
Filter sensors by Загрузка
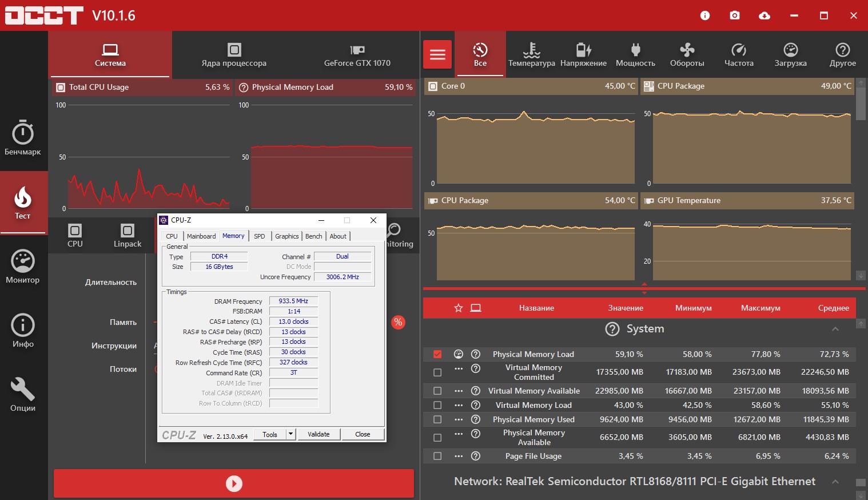(791, 54)
